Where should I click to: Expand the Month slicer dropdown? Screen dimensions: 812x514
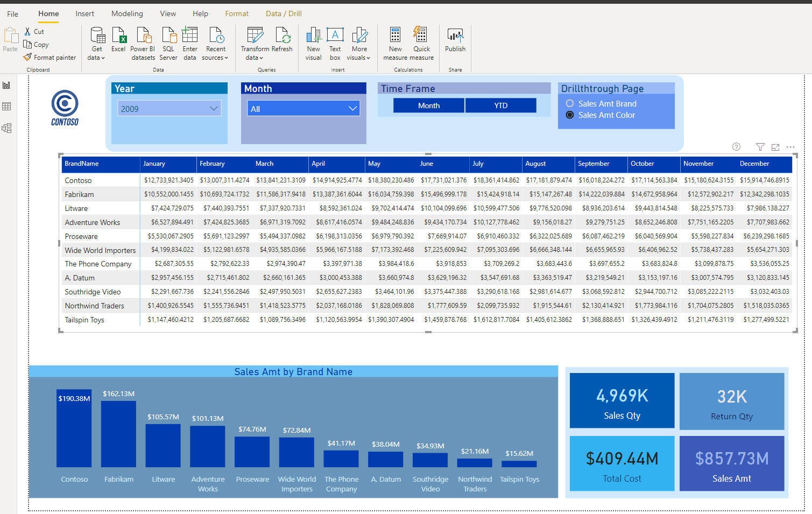354,108
